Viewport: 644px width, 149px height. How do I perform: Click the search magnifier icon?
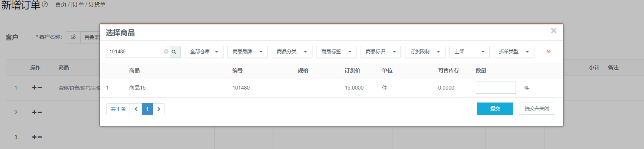174,52
